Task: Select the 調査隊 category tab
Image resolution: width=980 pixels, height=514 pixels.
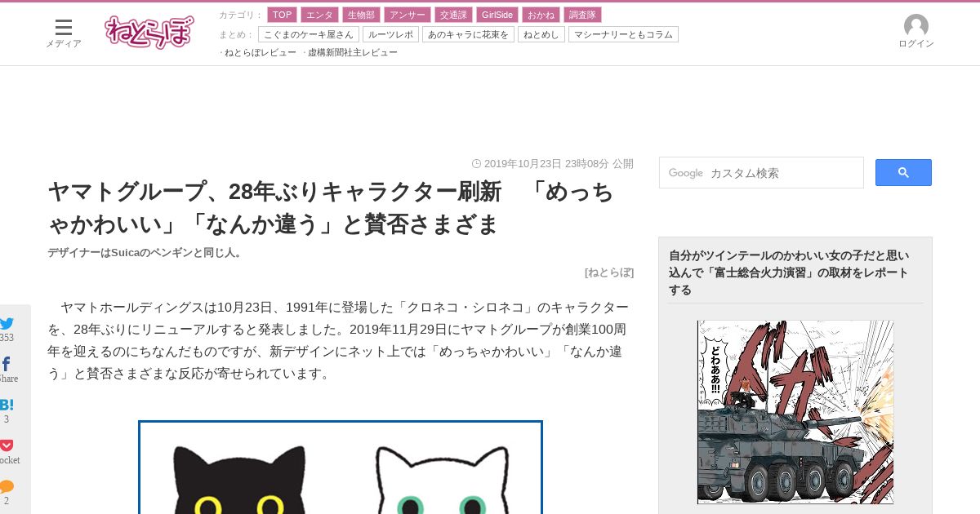Action: click(x=582, y=15)
